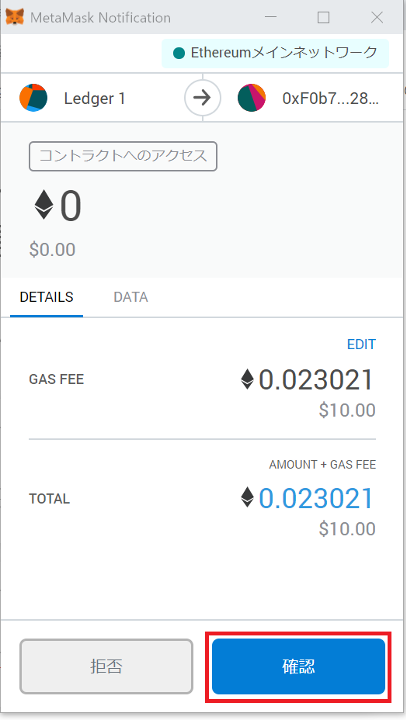Click the recipient address identicon
This screenshot has width=406, height=720.
pyautogui.click(x=252, y=98)
